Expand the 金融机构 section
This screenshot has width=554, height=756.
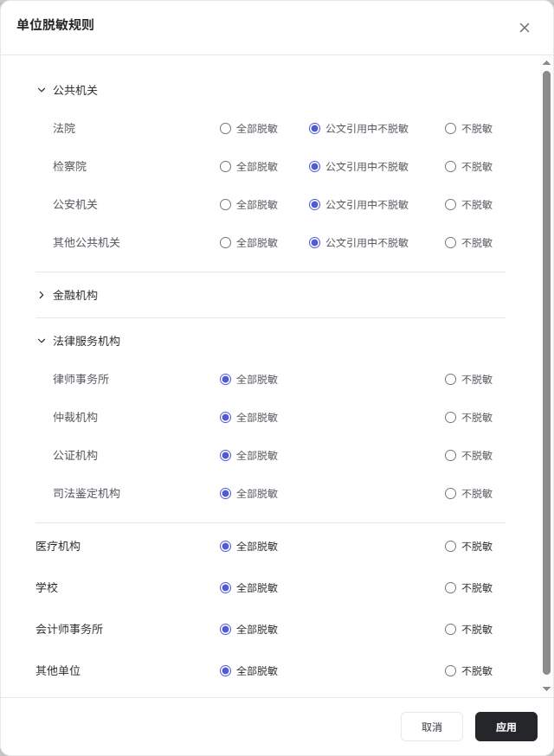pos(42,295)
